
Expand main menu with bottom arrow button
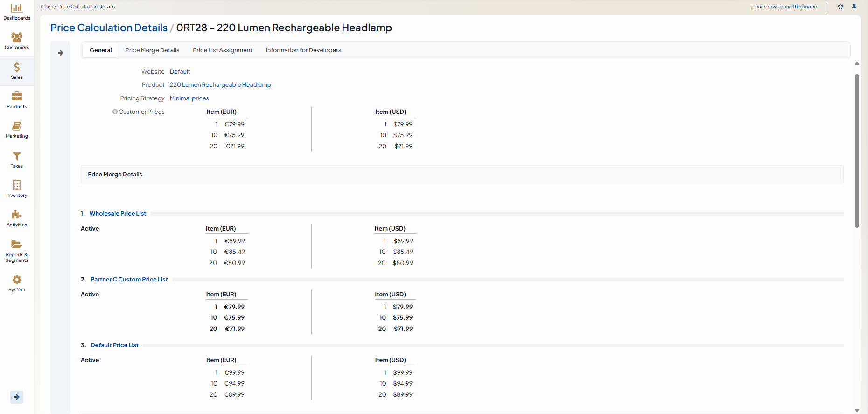click(x=17, y=397)
